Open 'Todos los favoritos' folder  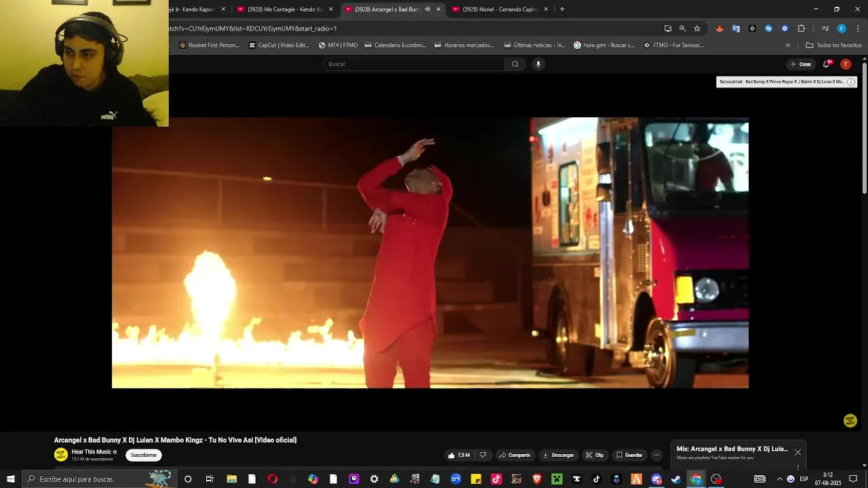(x=833, y=45)
